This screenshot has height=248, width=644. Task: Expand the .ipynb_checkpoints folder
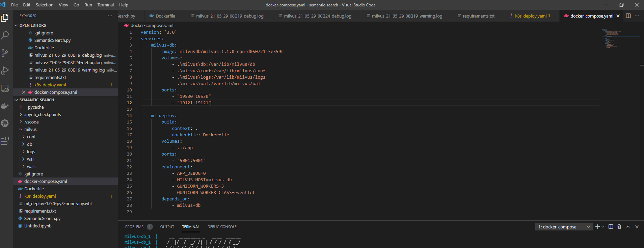tap(21, 114)
